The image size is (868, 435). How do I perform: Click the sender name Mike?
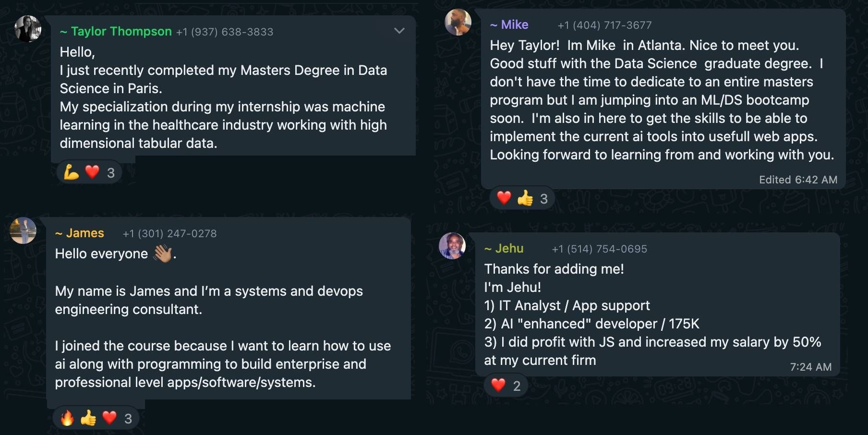[x=514, y=25]
